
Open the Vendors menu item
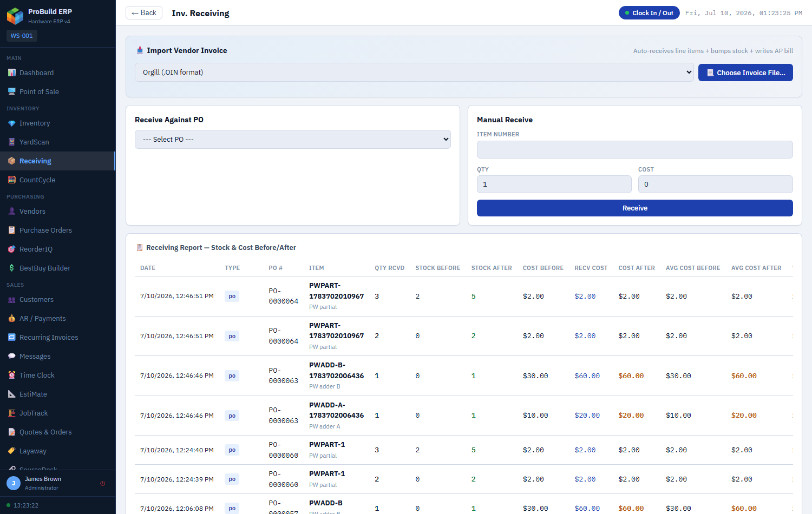[57, 211]
